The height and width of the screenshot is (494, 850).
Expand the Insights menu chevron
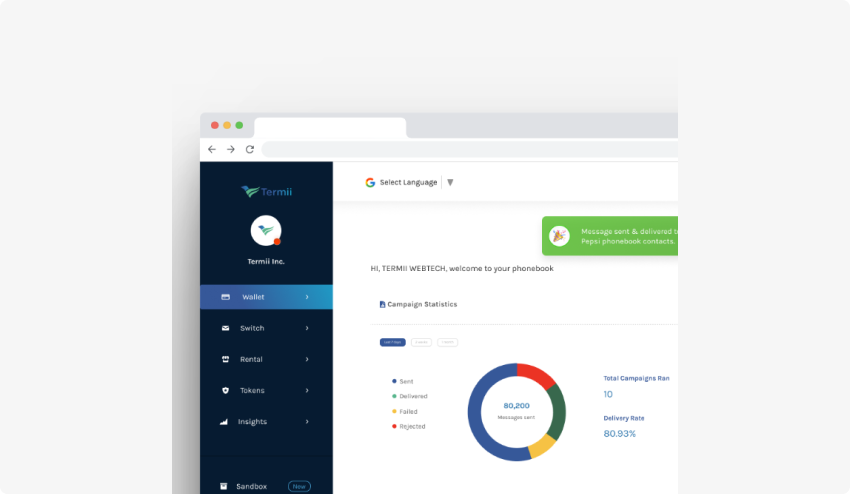307,421
